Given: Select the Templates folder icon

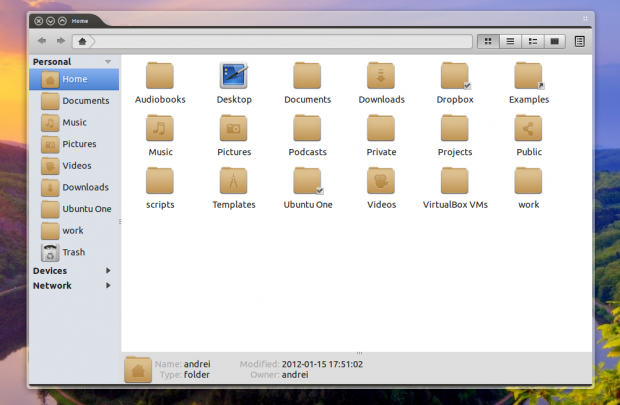Looking at the screenshot, I should coord(234,181).
